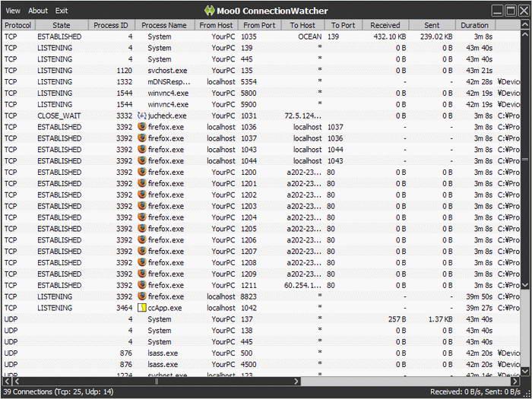532x399 pixels.
Task: Click Firefox icon on port 8823 row
Action: (x=142, y=296)
